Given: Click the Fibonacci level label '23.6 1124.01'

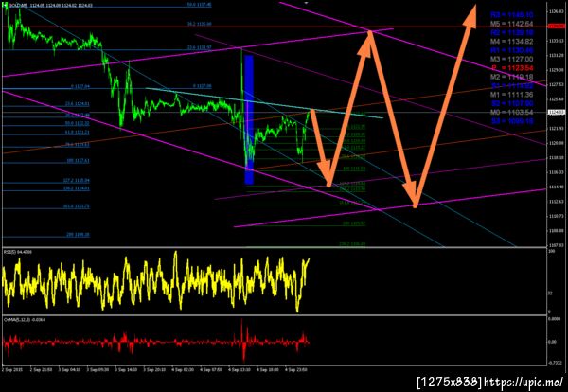Looking at the screenshot, I should pyautogui.click(x=78, y=104).
